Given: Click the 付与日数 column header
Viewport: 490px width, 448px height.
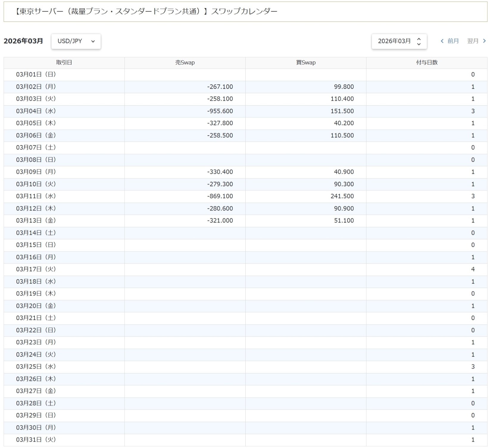Looking at the screenshot, I should [427, 63].
